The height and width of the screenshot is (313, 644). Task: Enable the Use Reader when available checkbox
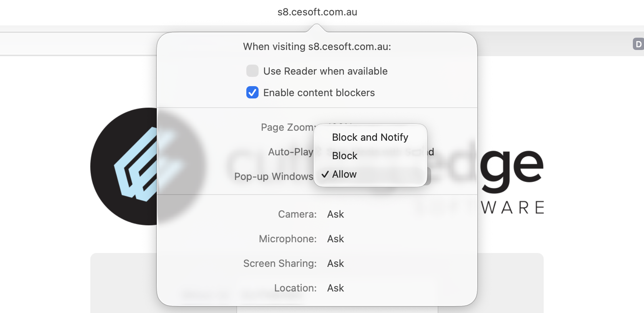click(252, 71)
